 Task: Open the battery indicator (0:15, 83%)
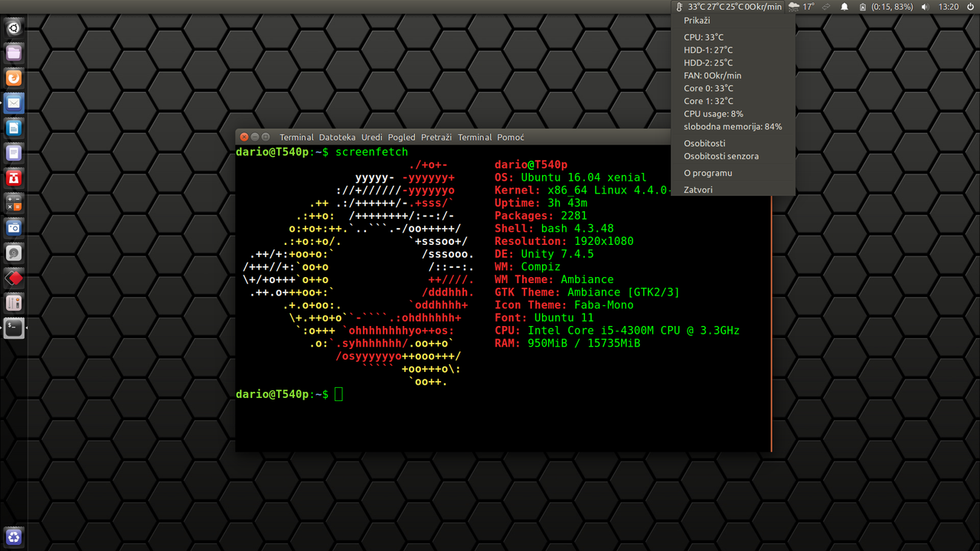[x=886, y=7]
